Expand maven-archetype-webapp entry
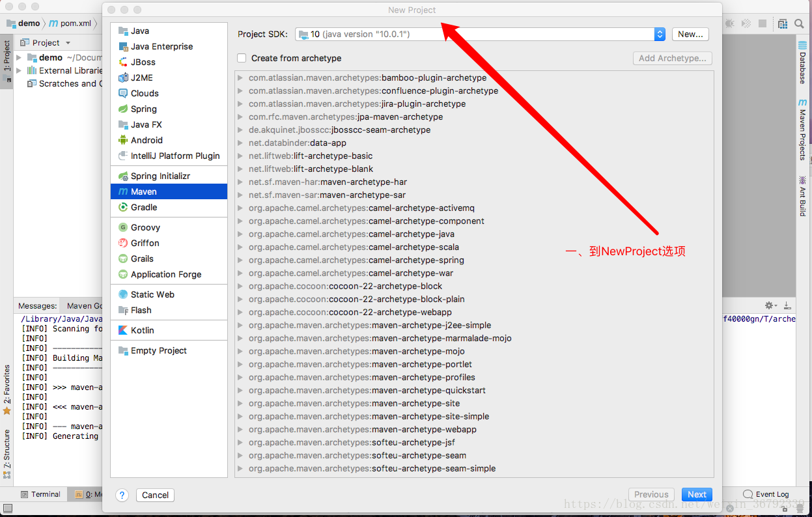The width and height of the screenshot is (812, 517). 240,429
